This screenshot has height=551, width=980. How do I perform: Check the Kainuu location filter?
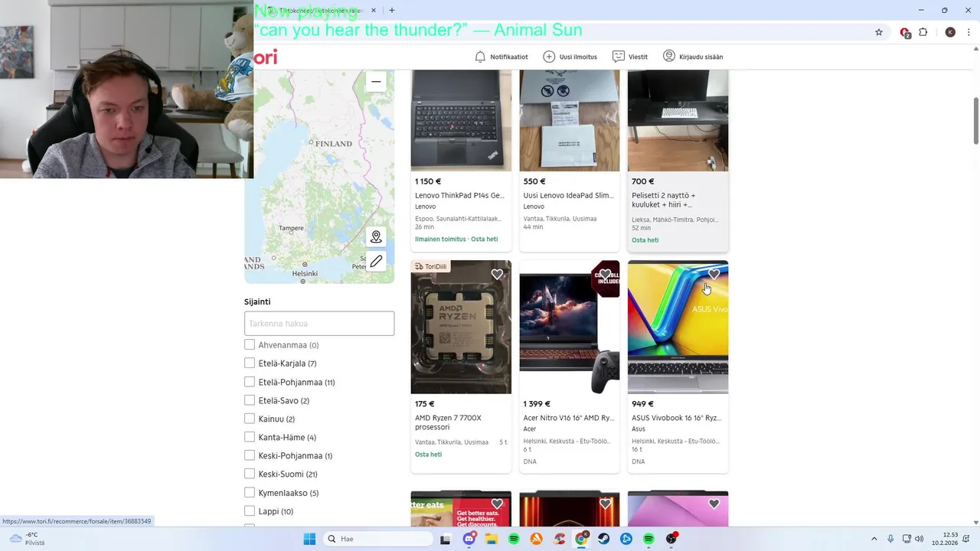250,419
